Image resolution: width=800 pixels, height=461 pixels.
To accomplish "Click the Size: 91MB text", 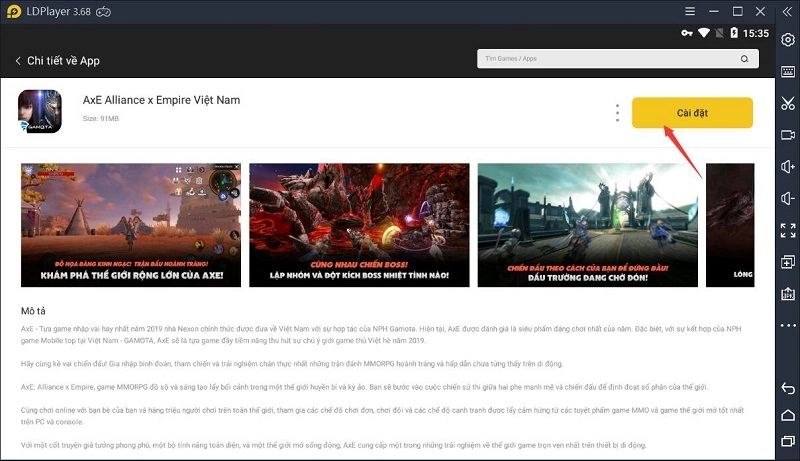I will coord(101,118).
